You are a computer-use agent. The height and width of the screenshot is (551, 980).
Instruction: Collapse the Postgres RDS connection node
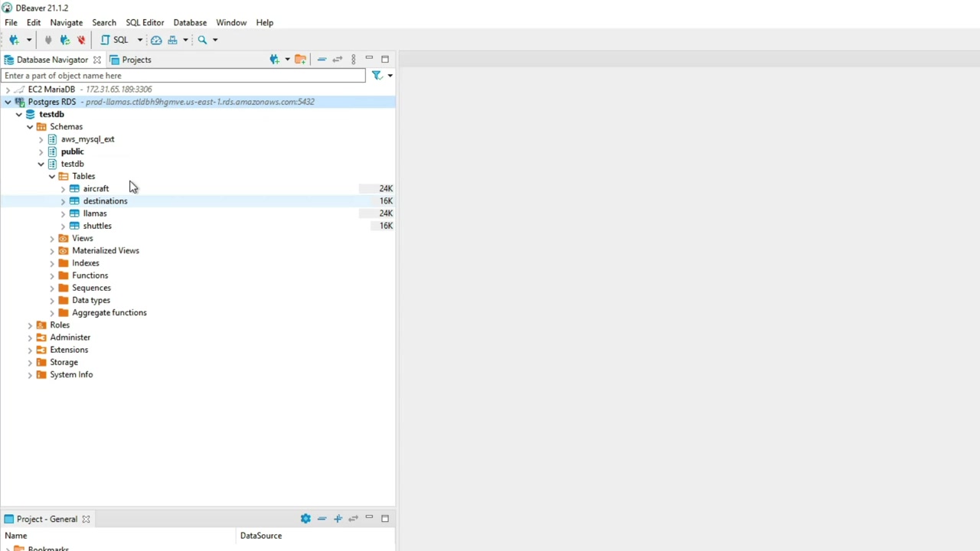click(x=8, y=102)
